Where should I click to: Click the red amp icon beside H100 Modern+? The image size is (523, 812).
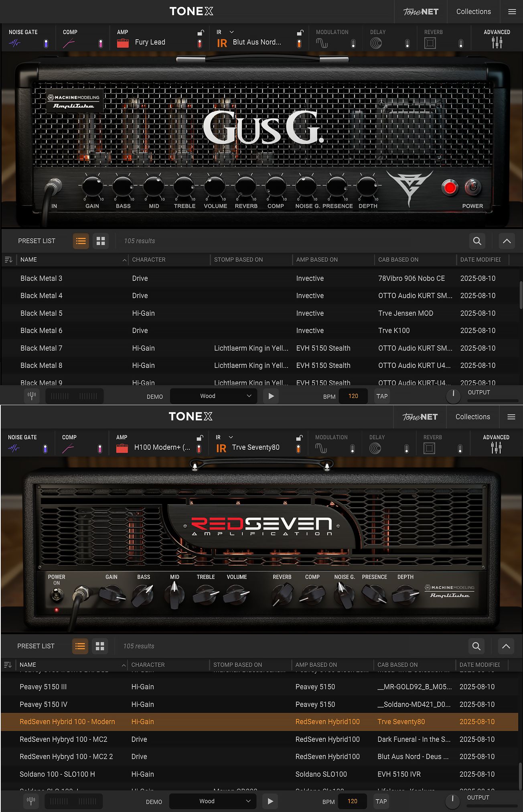click(x=122, y=448)
